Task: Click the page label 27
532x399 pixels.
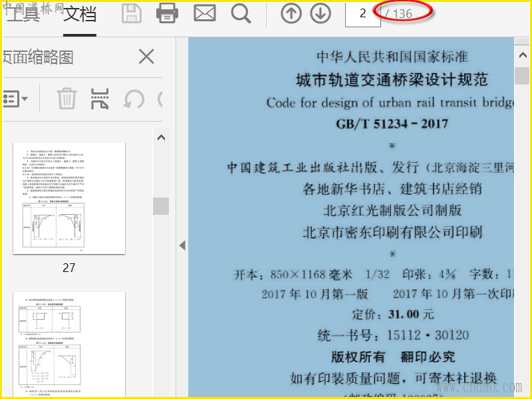Action: click(x=69, y=268)
